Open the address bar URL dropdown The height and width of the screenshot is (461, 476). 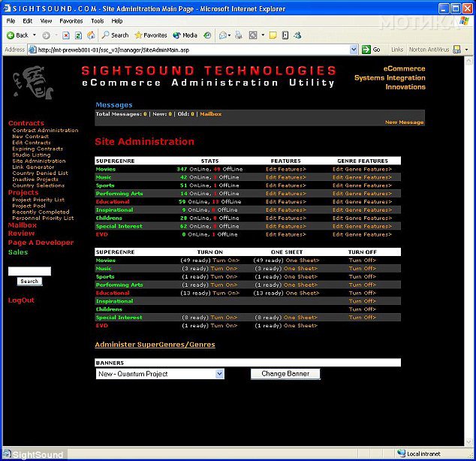[x=354, y=50]
